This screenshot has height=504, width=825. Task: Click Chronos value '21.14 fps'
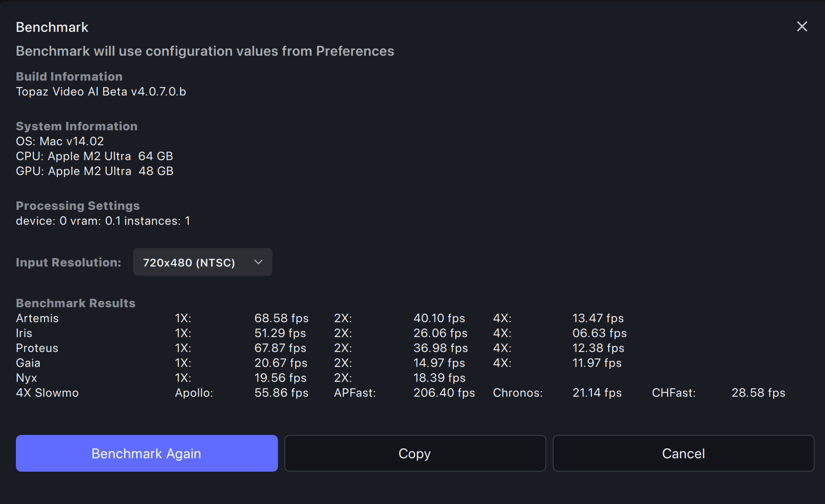pos(597,393)
